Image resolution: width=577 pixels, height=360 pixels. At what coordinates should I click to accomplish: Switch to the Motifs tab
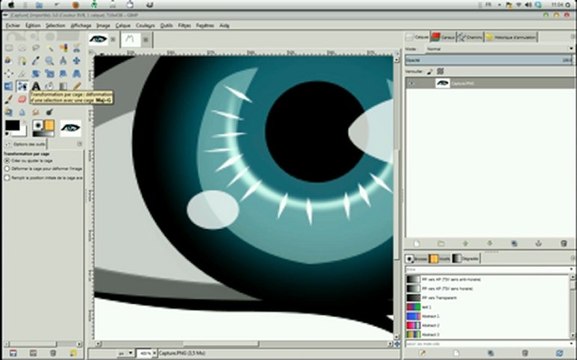(x=439, y=259)
